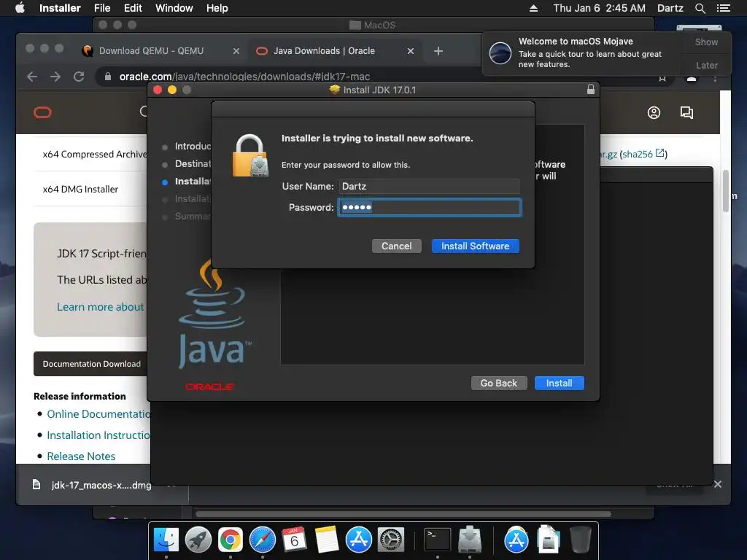Open a new Chrome tab with plus
This screenshot has height=560, width=747.
point(438,51)
